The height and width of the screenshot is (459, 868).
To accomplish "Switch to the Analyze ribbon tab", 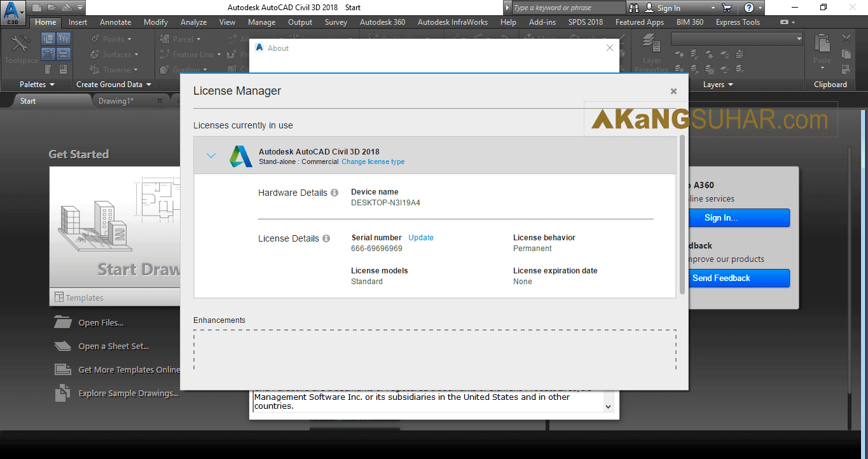I will coord(193,22).
